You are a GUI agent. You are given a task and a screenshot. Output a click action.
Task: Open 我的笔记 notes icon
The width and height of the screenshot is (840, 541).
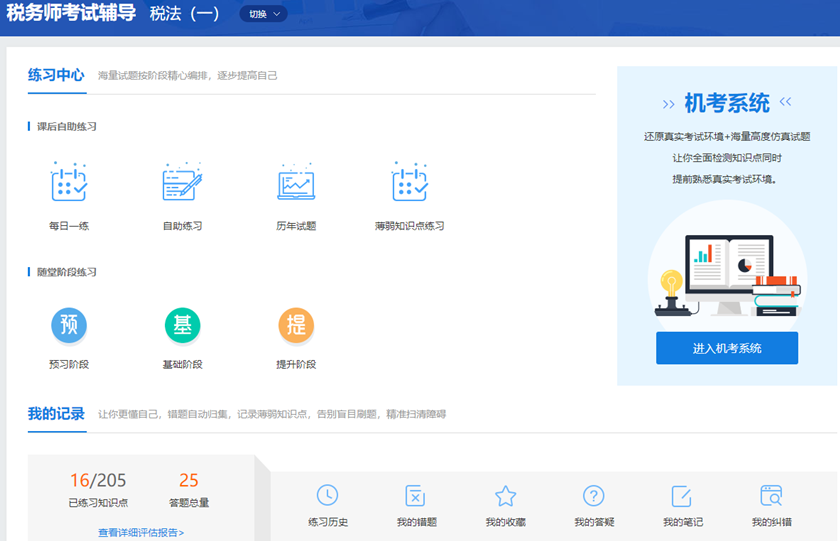point(682,496)
